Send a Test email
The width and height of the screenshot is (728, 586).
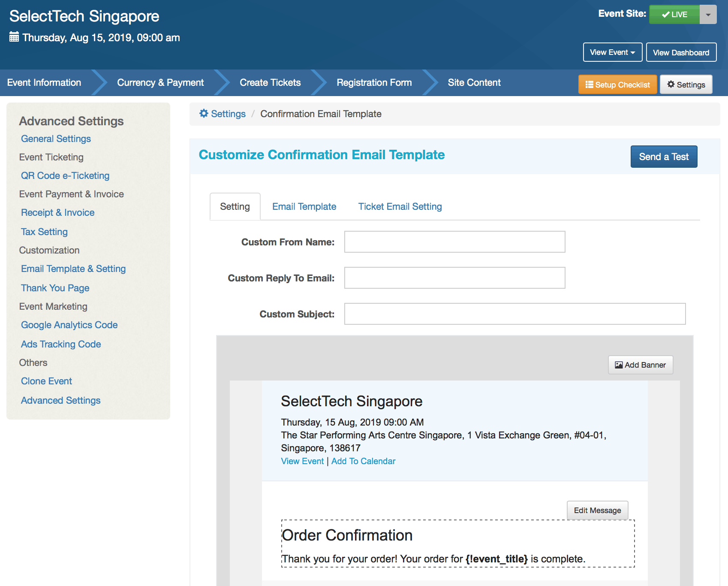pyautogui.click(x=664, y=157)
